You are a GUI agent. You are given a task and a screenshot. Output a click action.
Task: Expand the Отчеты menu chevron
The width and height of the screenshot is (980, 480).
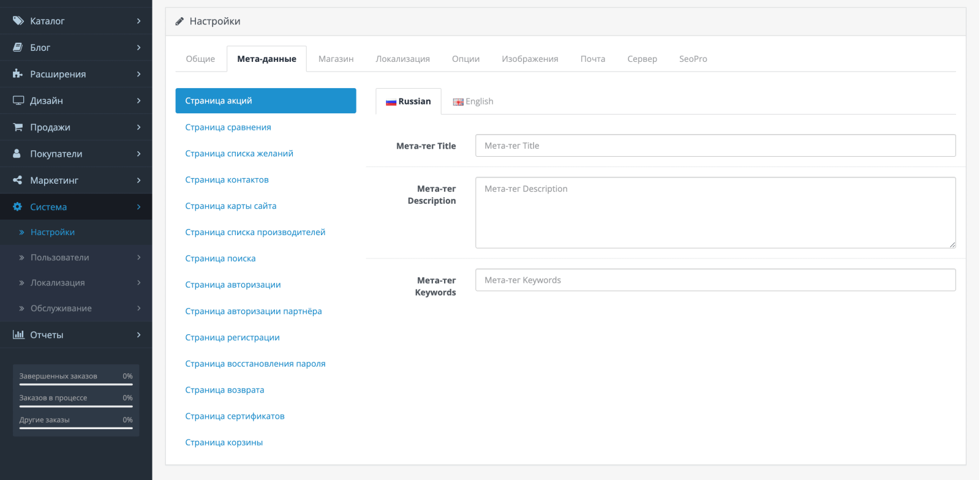139,334
